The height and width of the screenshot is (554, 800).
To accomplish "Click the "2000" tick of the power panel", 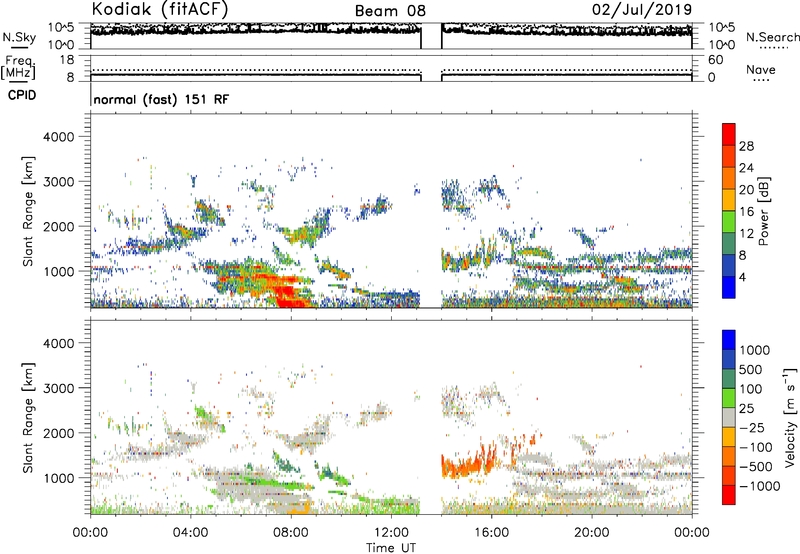I will pyautogui.click(x=59, y=226).
